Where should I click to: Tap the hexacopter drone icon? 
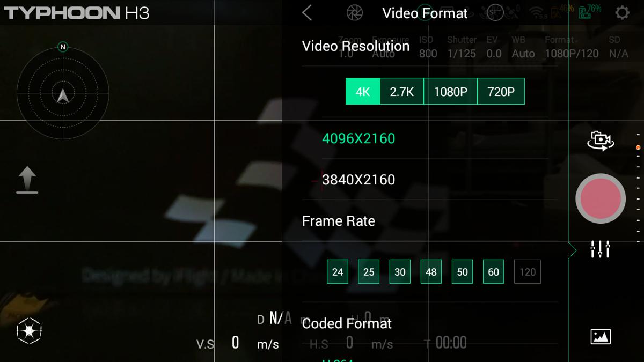pyautogui.click(x=29, y=330)
